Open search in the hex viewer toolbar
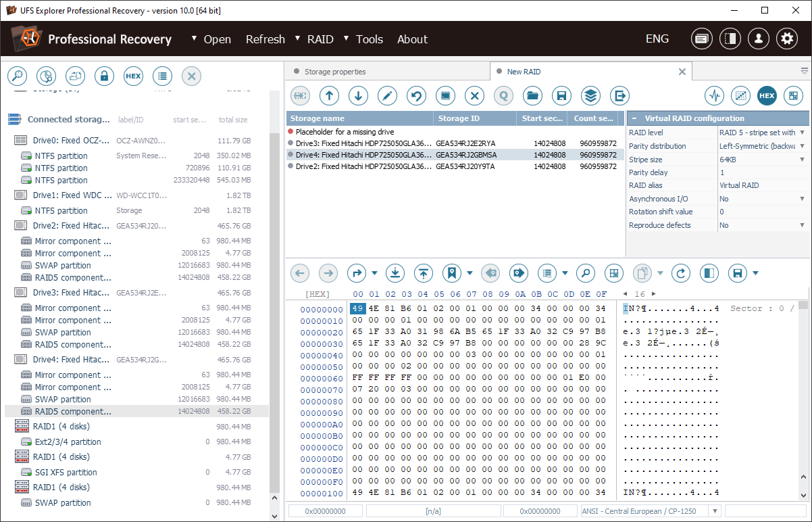 tap(585, 273)
